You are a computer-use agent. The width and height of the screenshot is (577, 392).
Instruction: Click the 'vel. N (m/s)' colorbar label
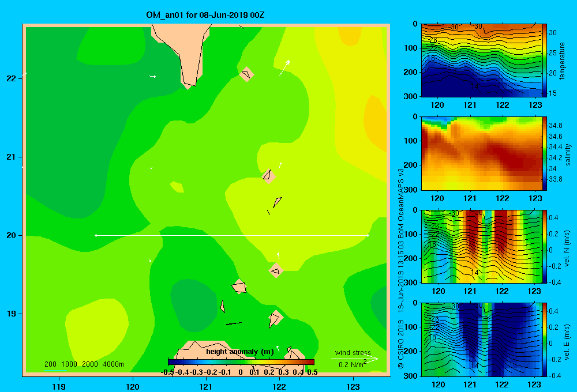(567, 248)
